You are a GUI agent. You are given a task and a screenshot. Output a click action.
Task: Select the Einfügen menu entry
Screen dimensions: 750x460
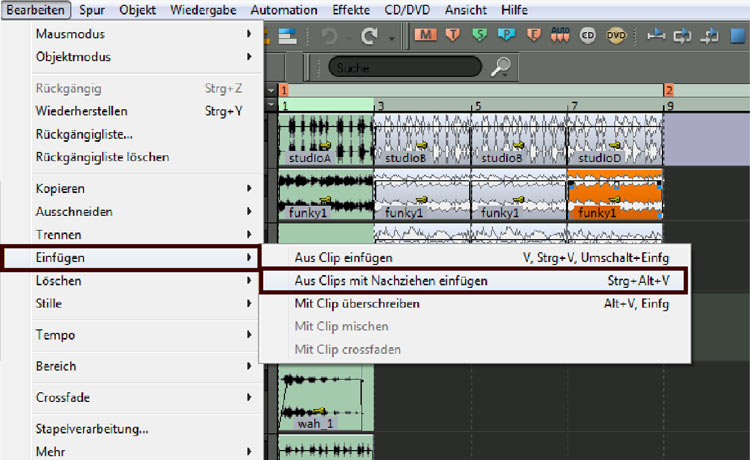[130, 258]
